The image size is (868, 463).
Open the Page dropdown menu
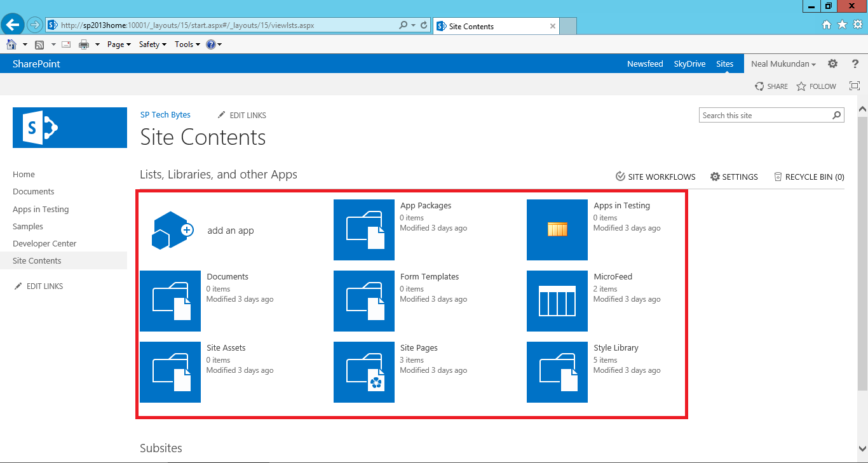point(119,44)
